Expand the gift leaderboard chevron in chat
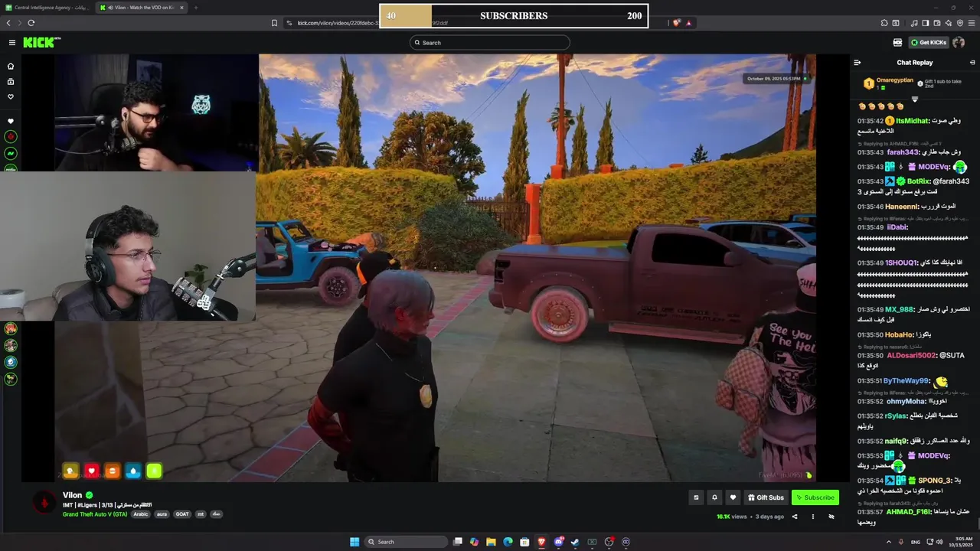980x551 pixels. 914,99
